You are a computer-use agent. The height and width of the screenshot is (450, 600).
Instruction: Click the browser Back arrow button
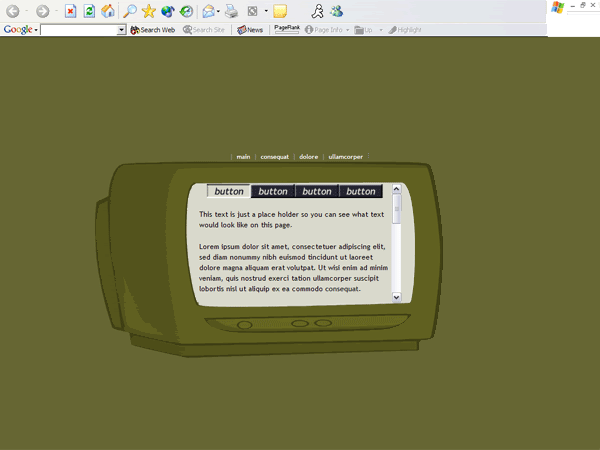pos(13,11)
